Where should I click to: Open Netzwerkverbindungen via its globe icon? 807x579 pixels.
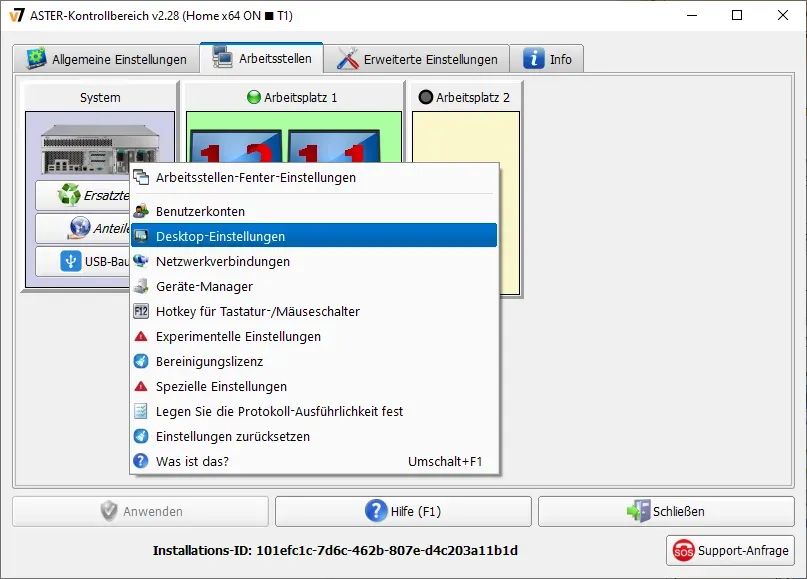point(142,261)
